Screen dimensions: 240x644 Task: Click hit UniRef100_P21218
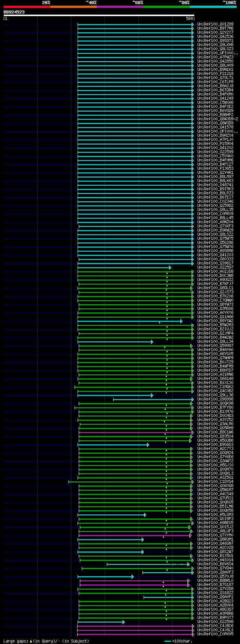pyautogui.click(x=215, y=74)
